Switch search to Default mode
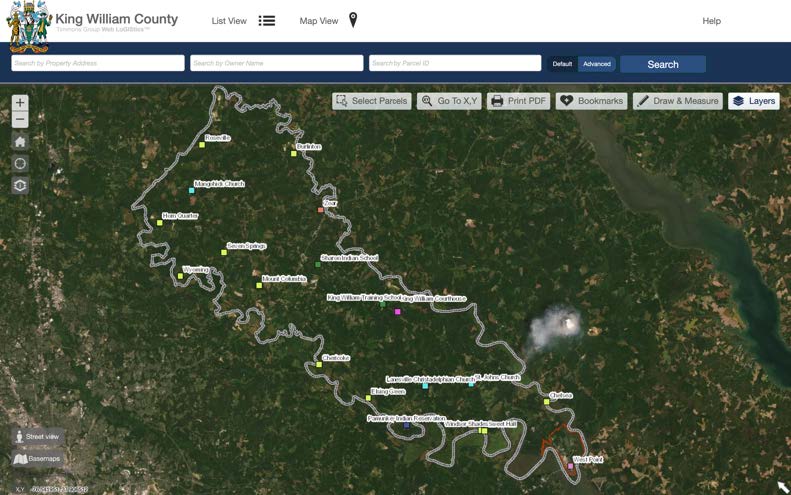Image resolution: width=791 pixels, height=495 pixels. [563, 64]
